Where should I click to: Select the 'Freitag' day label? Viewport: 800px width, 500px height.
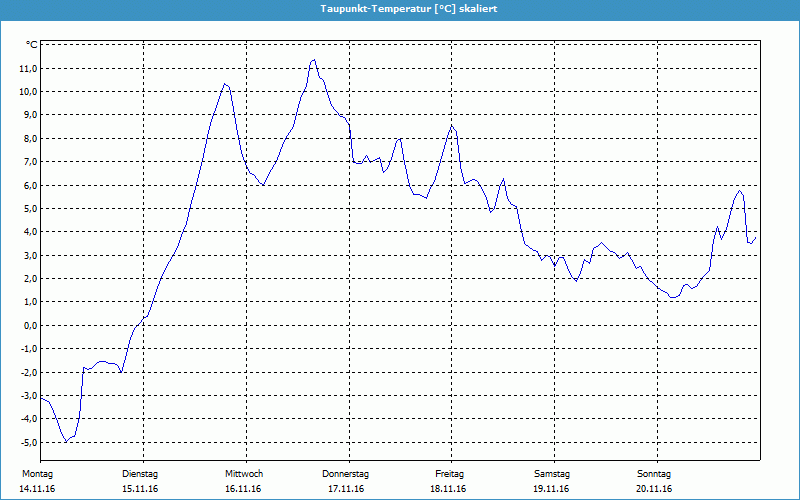pyautogui.click(x=450, y=474)
